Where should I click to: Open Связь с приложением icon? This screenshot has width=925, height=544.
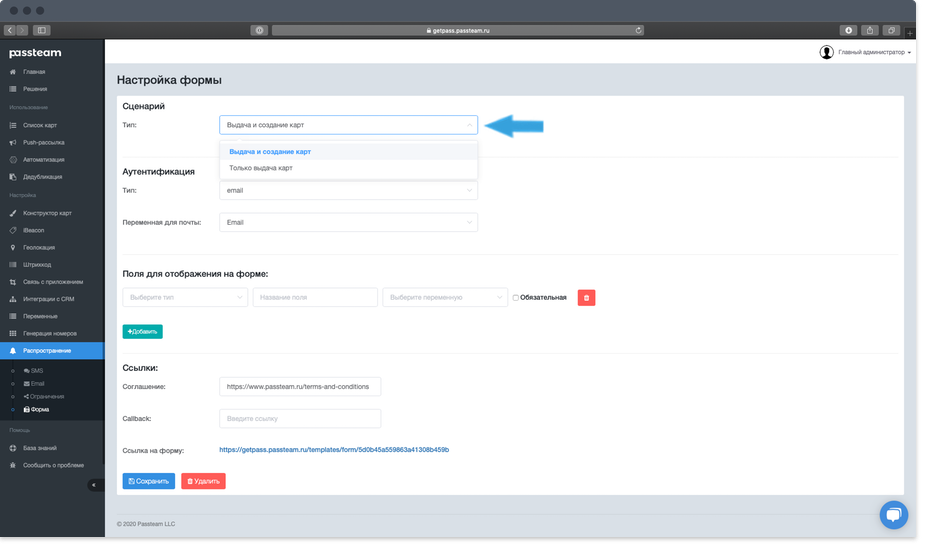13,283
